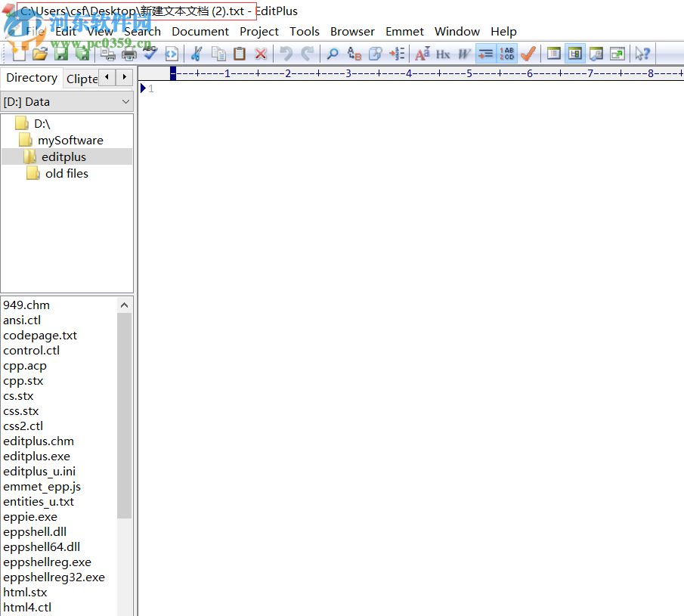
Task: Cut the selection with scissors icon
Action: click(x=197, y=54)
